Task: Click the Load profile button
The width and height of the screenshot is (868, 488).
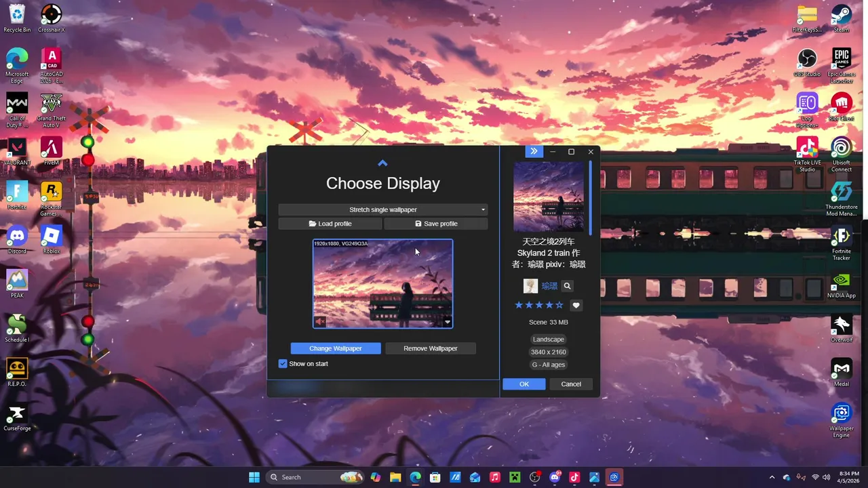Action: (330, 224)
